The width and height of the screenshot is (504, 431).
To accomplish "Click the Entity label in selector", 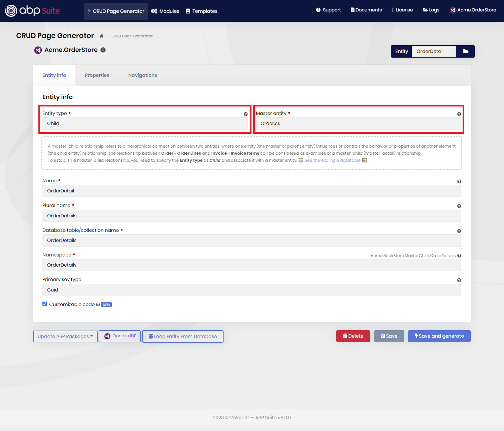I will 402,51.
